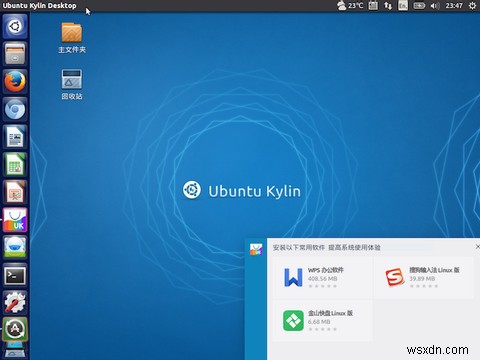Click the 金山快盘 star rating row

tap(322, 329)
